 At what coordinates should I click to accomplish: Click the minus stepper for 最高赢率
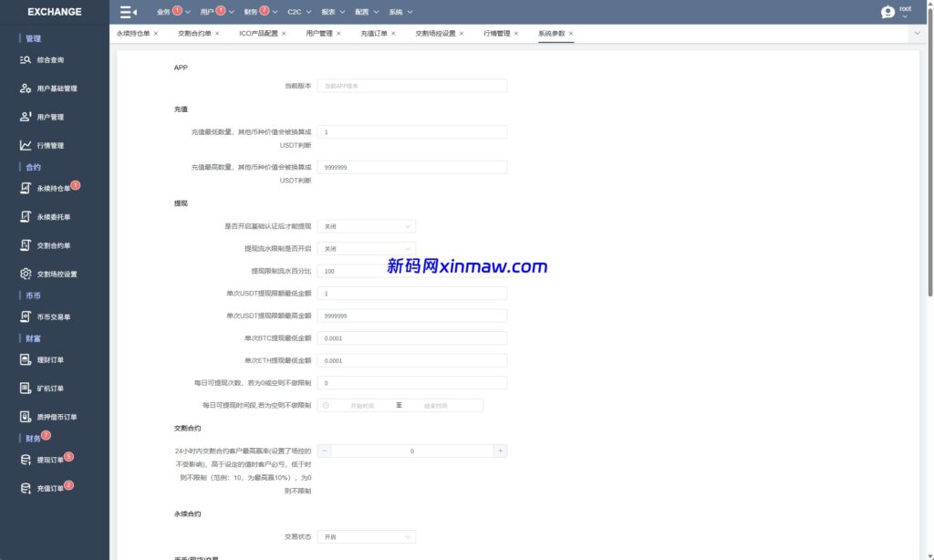click(x=325, y=451)
